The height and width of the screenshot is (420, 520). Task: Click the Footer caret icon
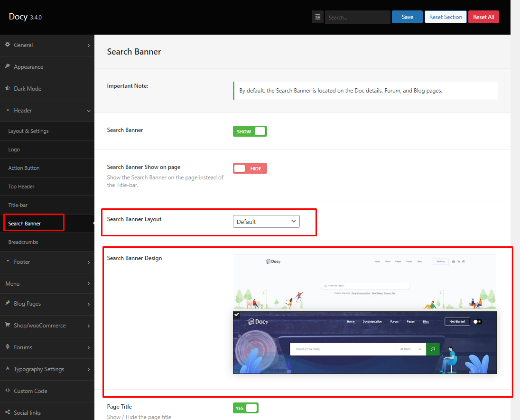8,261
